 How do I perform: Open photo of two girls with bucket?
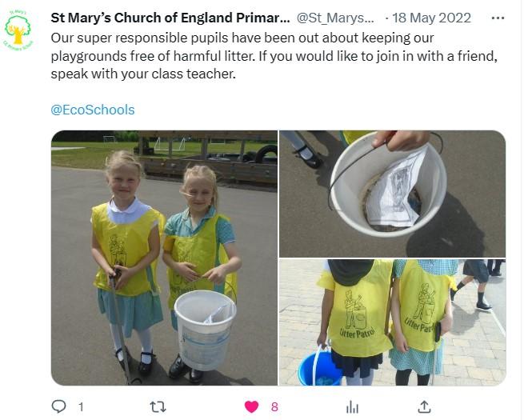pos(164,258)
